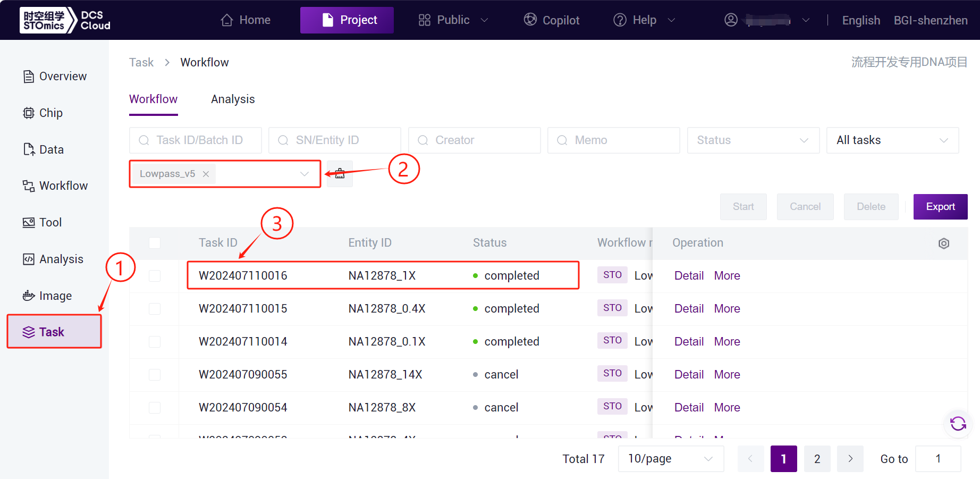Click the Delete button
980x479 pixels.
pyautogui.click(x=871, y=207)
